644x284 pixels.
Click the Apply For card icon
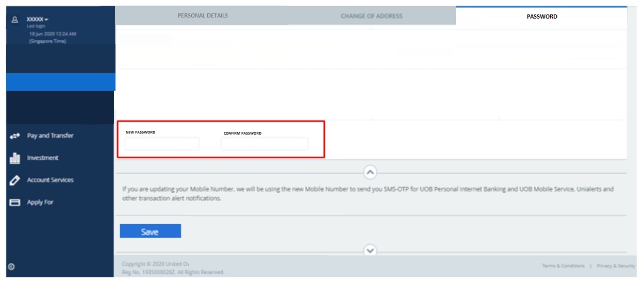click(15, 203)
